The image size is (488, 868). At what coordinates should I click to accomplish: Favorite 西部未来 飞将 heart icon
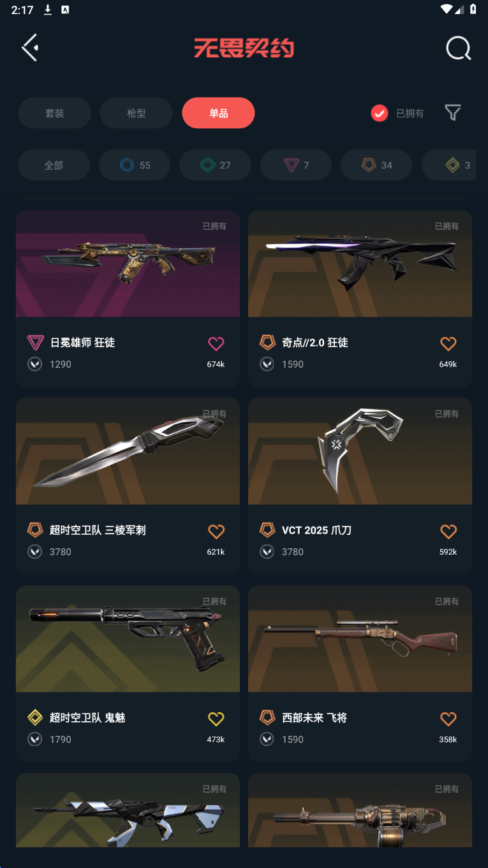(448, 719)
